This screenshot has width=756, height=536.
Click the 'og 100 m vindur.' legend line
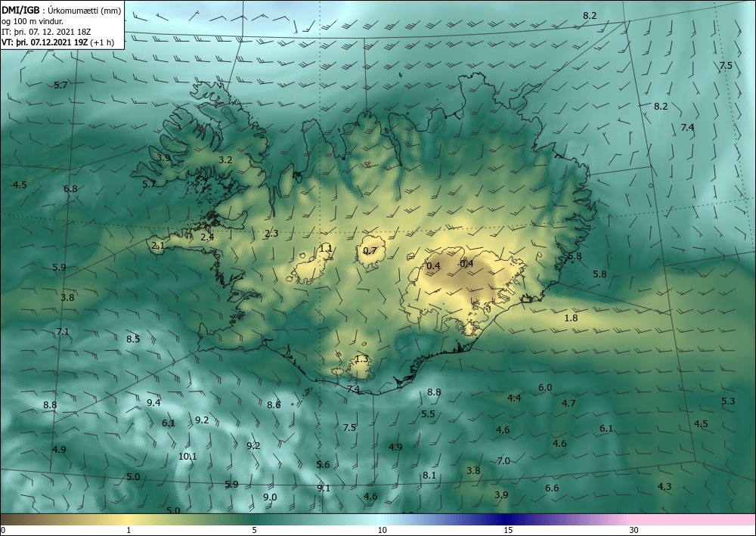pos(33,21)
